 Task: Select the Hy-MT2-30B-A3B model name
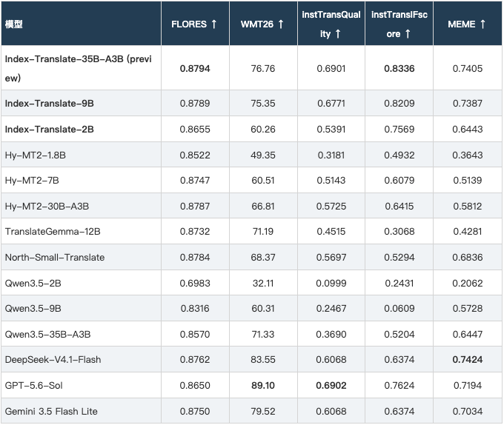pos(47,206)
